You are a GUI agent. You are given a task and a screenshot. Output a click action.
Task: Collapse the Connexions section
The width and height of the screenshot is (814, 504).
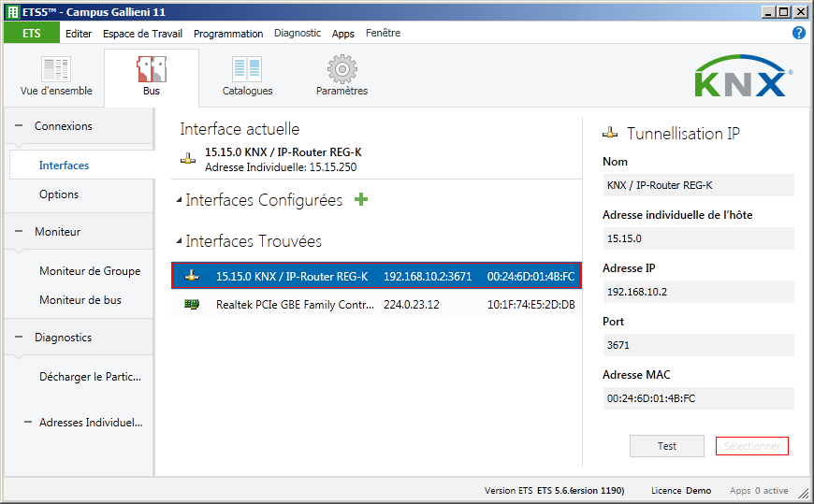[x=19, y=125]
